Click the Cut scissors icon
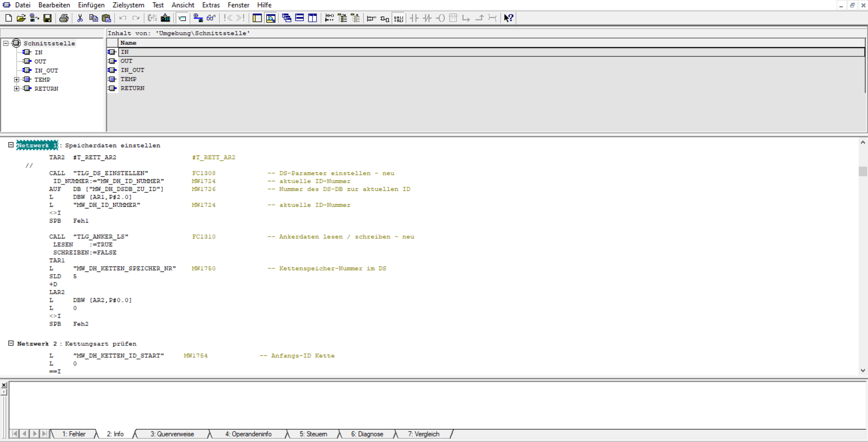The image size is (868, 442). point(80,18)
